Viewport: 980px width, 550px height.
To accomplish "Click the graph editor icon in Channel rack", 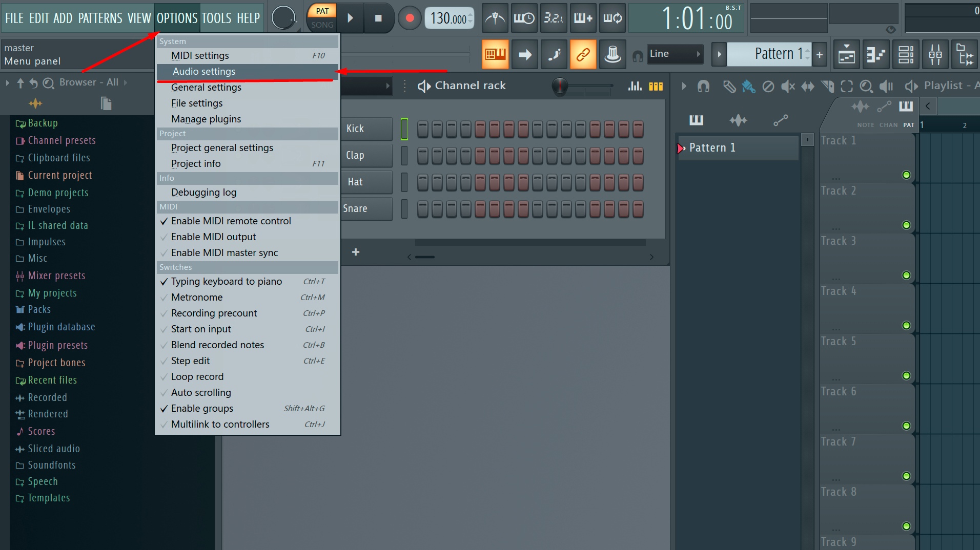I will (x=635, y=86).
